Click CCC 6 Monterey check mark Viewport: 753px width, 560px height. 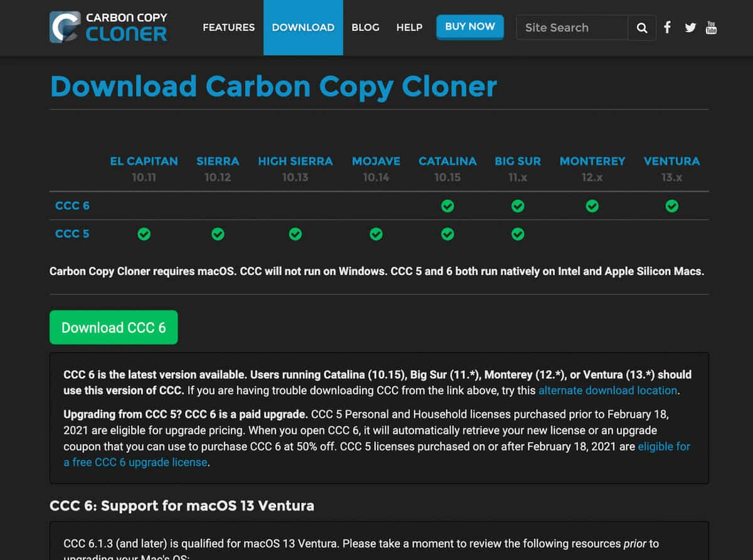pos(592,206)
